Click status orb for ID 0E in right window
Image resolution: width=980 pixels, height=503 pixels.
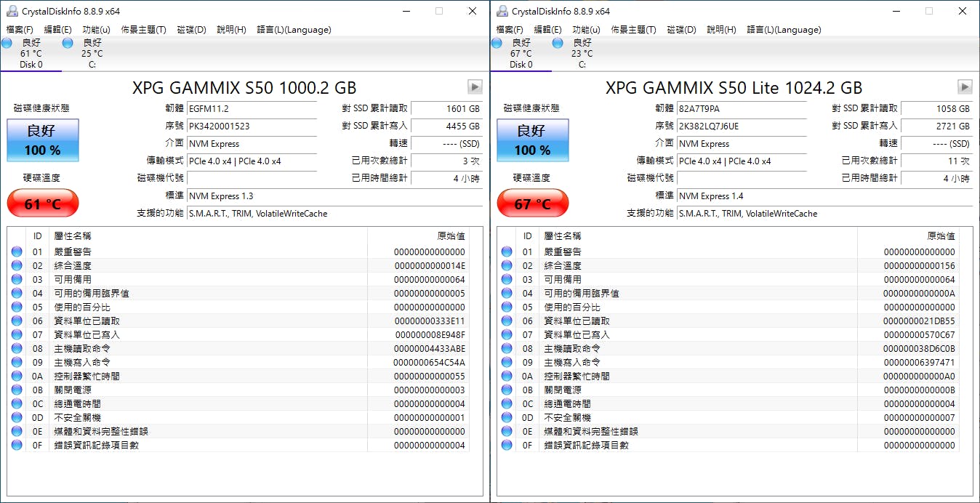[507, 431]
